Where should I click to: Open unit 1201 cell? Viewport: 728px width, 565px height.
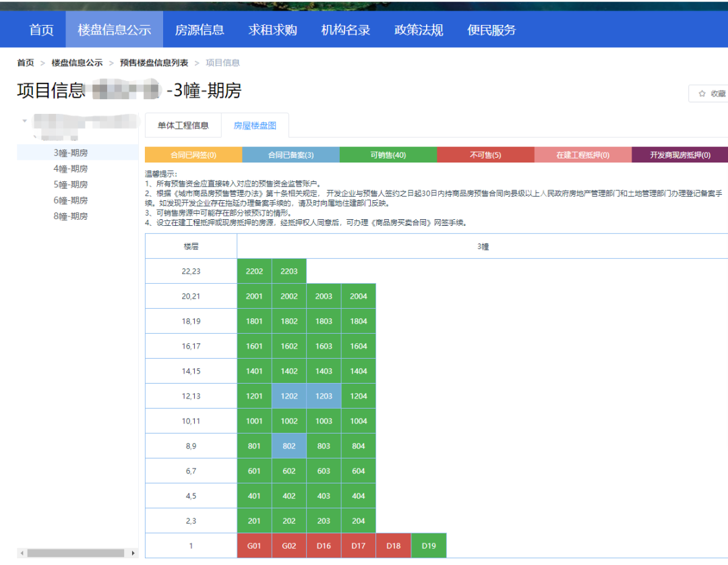[254, 396]
